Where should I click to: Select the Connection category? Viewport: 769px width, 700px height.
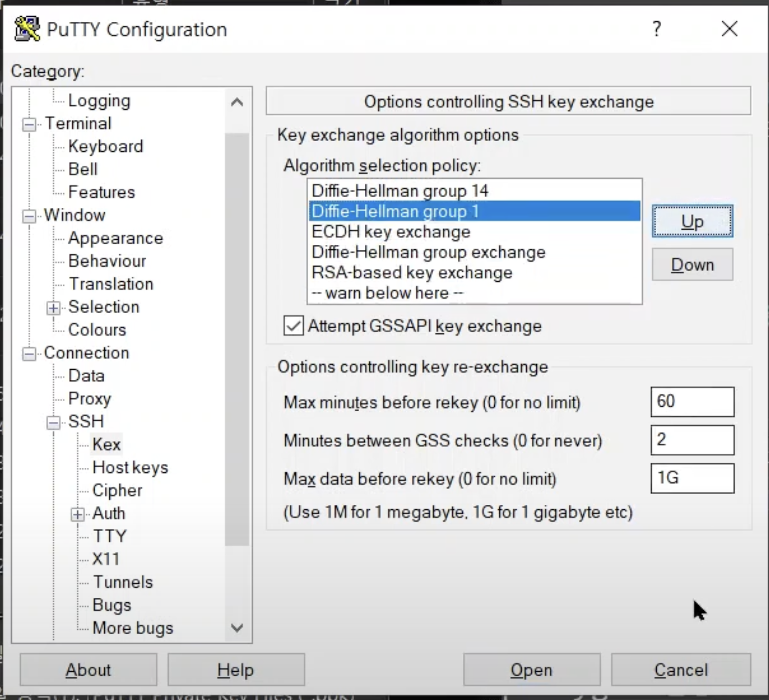[87, 353]
